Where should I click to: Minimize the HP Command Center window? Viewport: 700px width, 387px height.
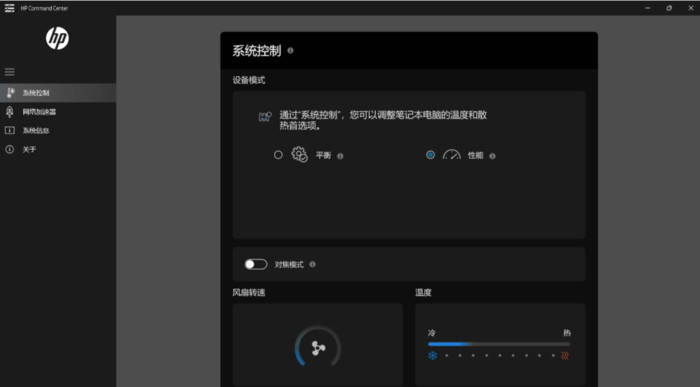tap(647, 8)
